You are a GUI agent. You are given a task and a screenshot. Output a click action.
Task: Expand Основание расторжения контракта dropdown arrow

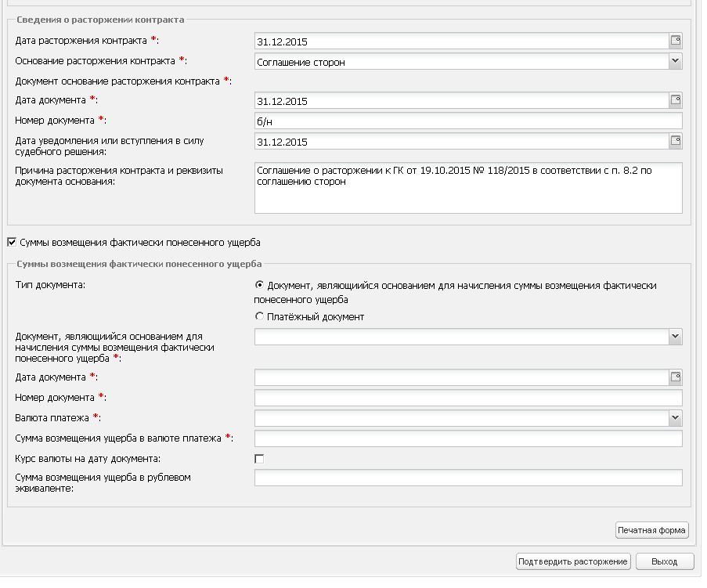pyautogui.click(x=675, y=61)
